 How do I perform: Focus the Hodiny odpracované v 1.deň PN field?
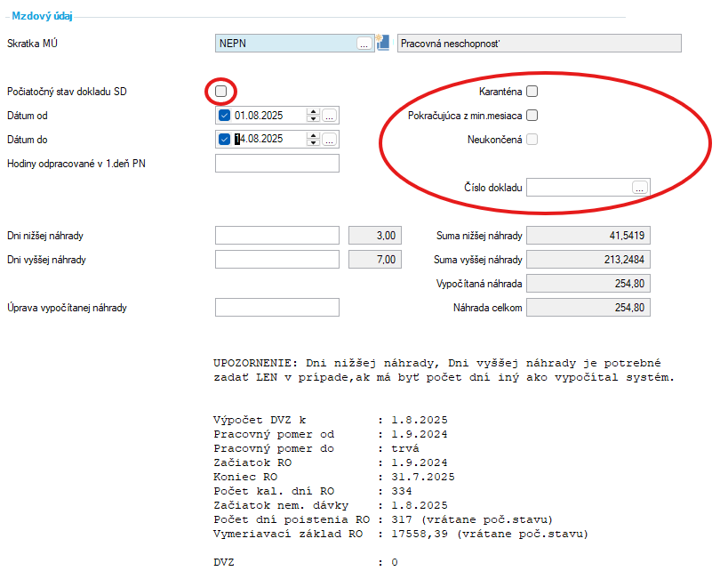pyautogui.click(x=277, y=164)
